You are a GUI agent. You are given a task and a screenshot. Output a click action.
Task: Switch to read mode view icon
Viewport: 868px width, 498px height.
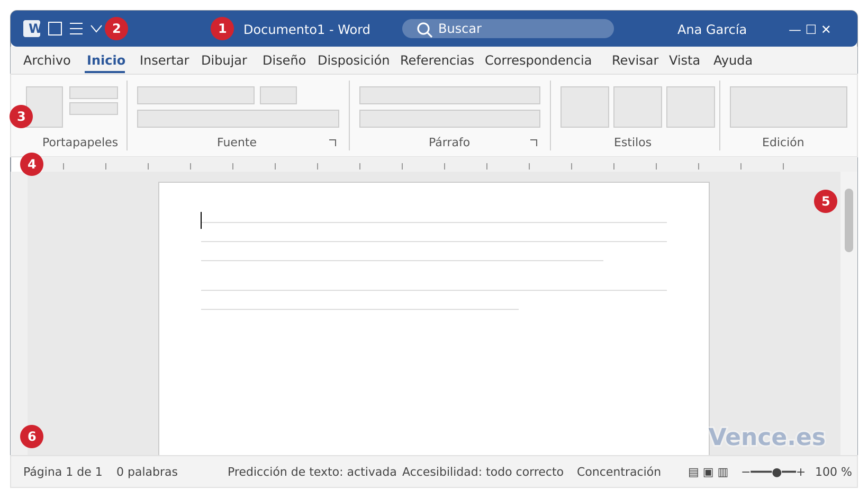point(693,473)
